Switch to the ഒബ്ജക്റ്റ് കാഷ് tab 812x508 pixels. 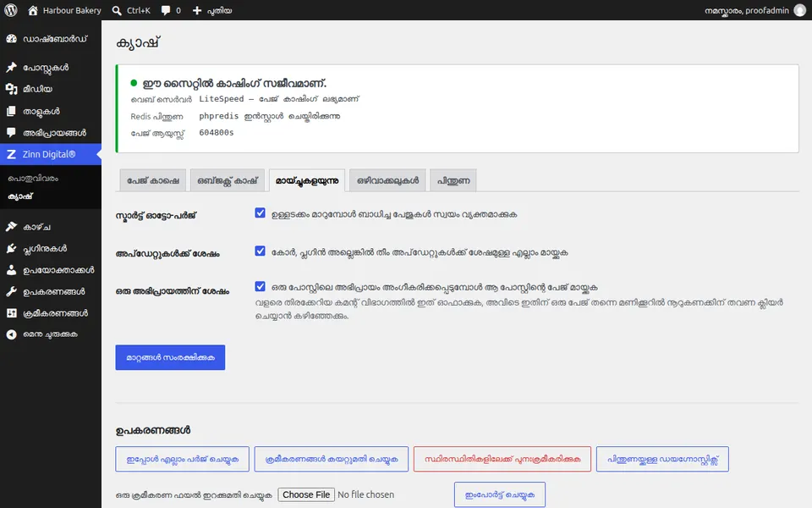tap(228, 180)
